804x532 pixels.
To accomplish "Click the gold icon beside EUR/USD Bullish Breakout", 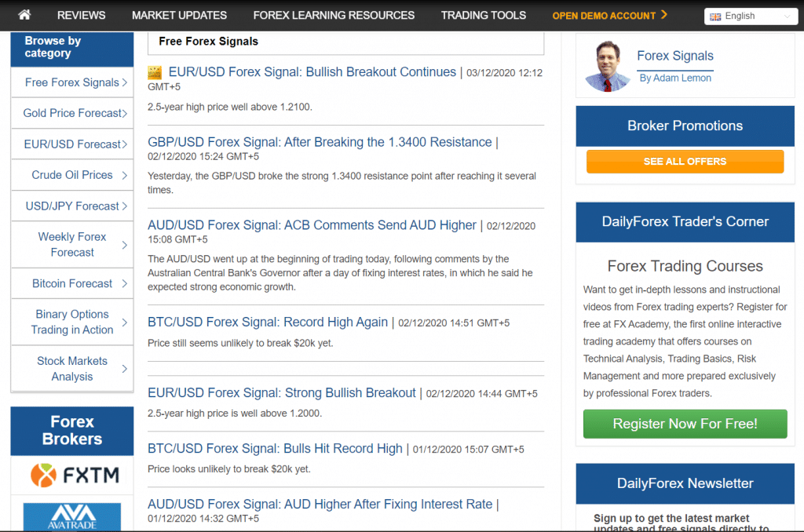I will 155,73.
